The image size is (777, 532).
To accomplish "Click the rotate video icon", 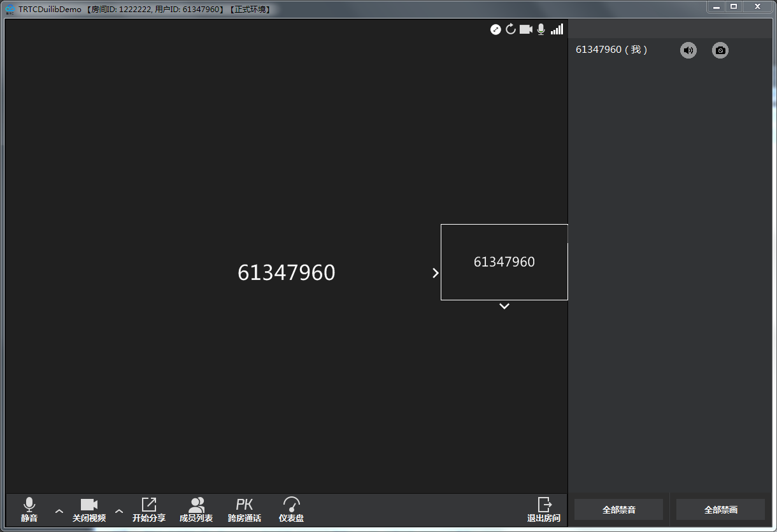I will point(511,29).
